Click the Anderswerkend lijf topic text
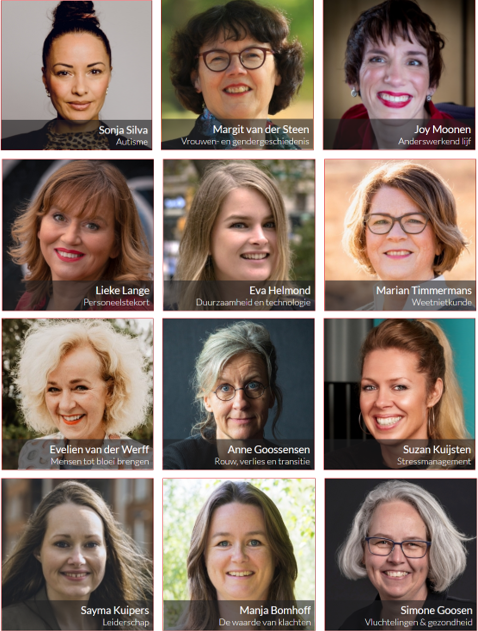The image size is (478, 631). tap(435, 141)
